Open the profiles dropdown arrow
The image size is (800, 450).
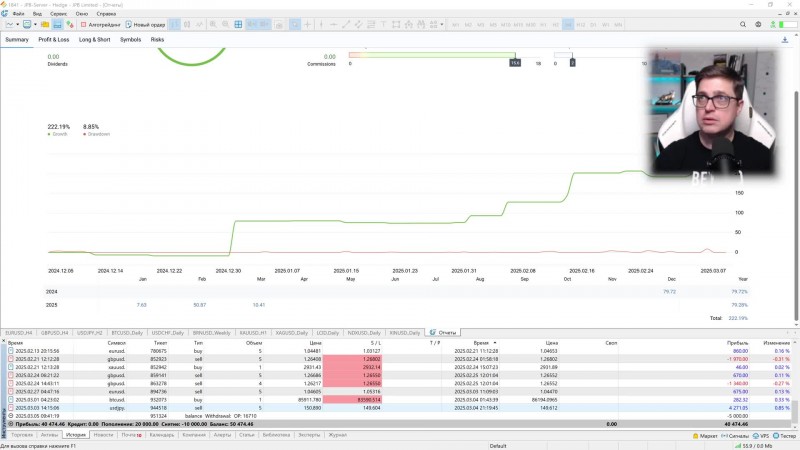[x=35, y=24]
